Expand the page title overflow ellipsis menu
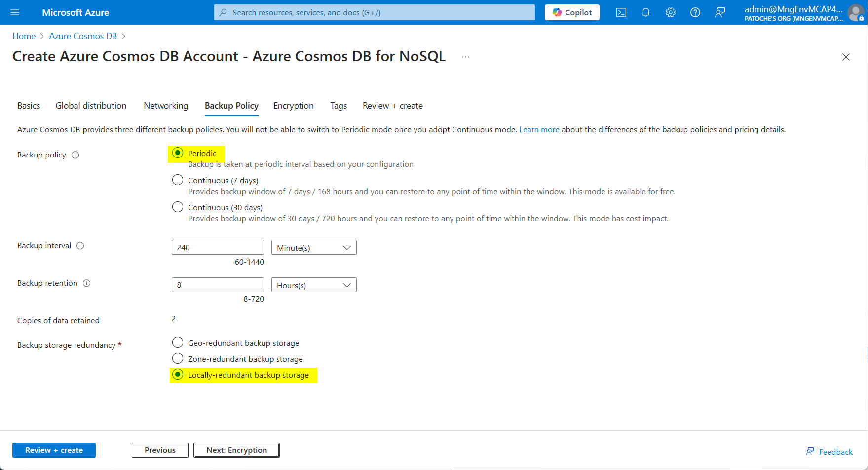 pyautogui.click(x=465, y=56)
